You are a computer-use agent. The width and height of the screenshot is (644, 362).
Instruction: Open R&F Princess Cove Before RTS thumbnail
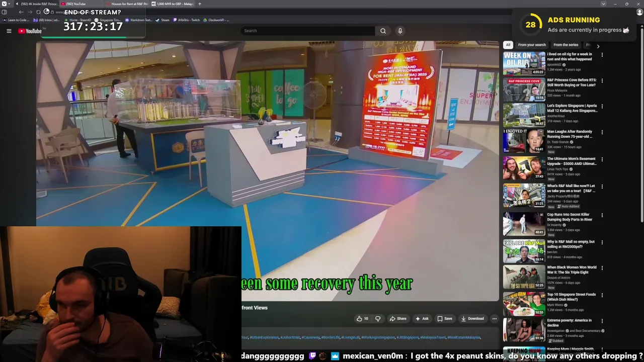[524, 89]
